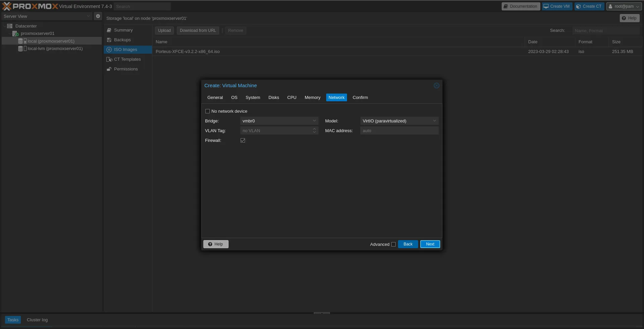Image resolution: width=644 pixels, height=329 pixels.
Task: Go to the Confirm tab
Action: point(360,98)
